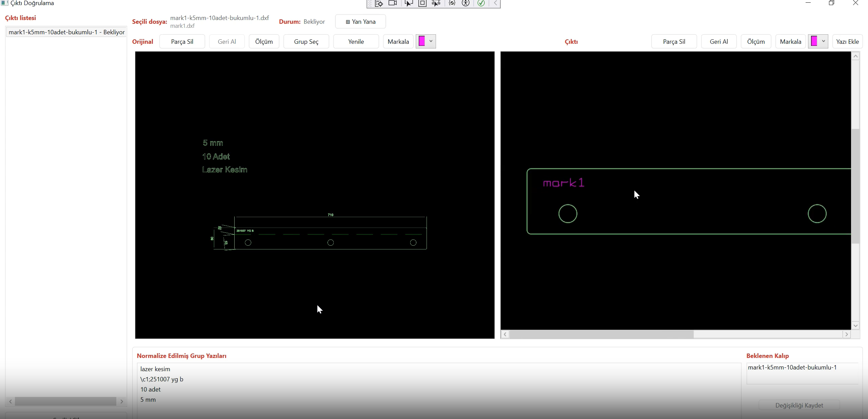
Task: Click Parça Sil in the Orijinal toolbar
Action: tap(182, 42)
